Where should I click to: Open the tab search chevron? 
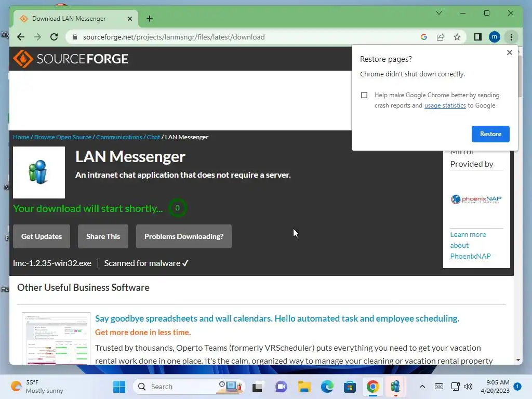[x=438, y=13]
